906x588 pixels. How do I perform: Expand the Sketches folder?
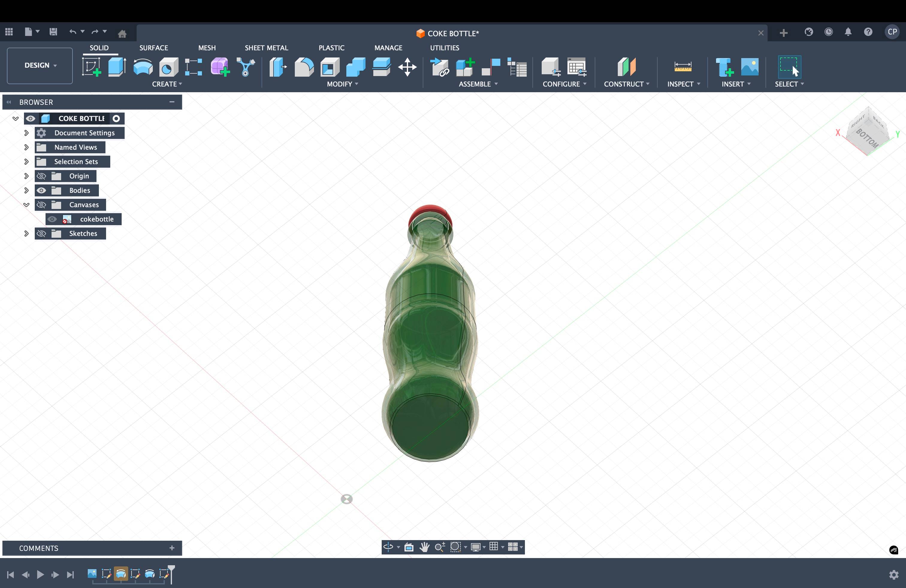26,234
